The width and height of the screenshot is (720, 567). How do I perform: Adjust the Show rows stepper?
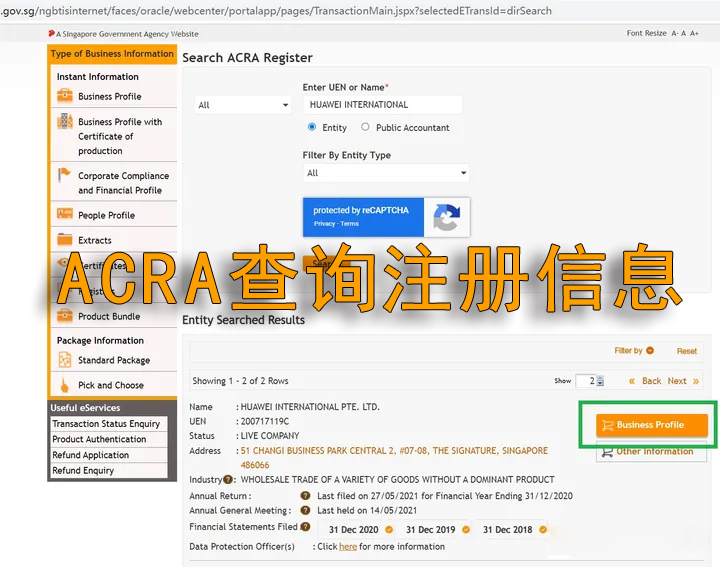click(x=600, y=381)
